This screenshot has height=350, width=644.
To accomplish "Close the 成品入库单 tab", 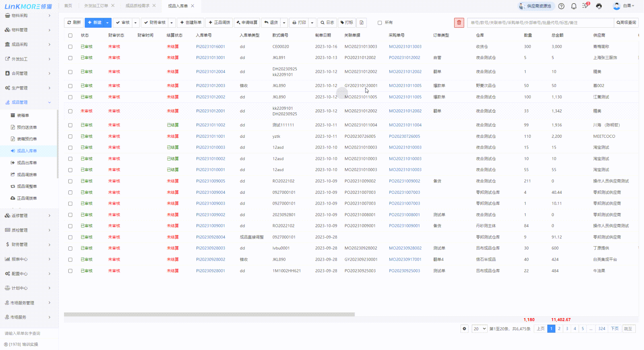I will click(193, 6).
